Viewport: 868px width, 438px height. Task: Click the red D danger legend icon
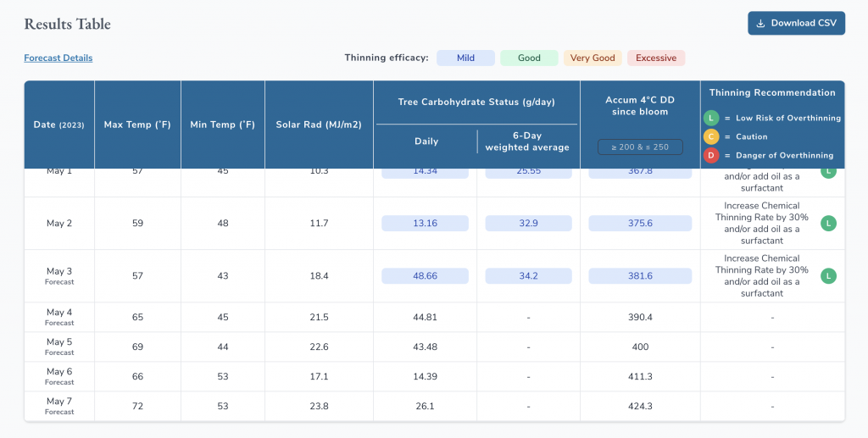[x=712, y=155]
